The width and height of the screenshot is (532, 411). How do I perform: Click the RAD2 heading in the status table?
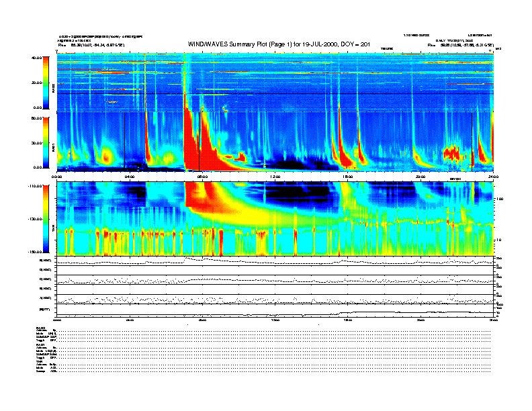pos(40,328)
